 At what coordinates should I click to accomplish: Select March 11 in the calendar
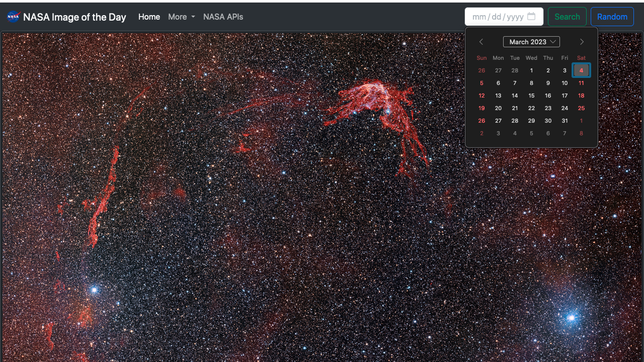click(x=581, y=83)
